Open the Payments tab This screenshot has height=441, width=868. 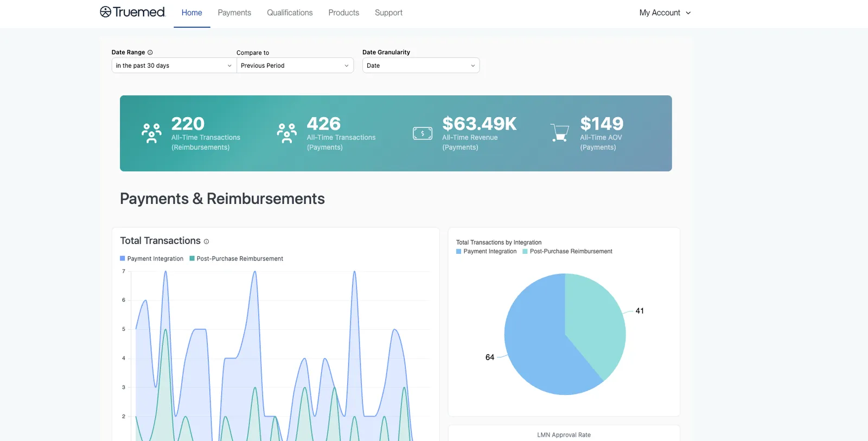(234, 12)
